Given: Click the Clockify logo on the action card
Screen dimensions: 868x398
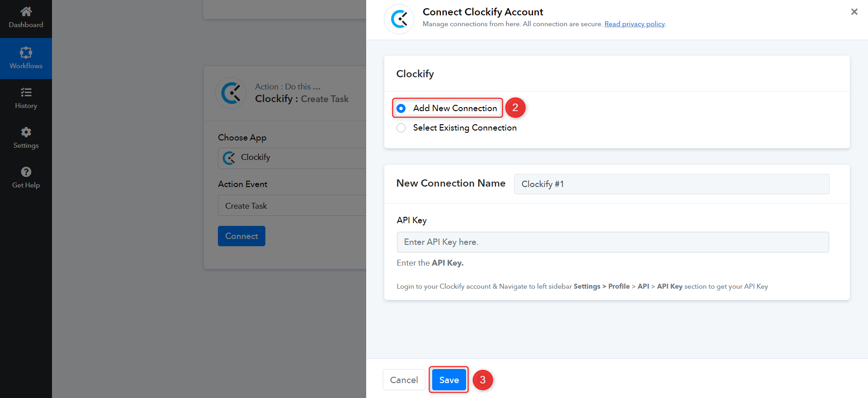Looking at the screenshot, I should point(231,93).
